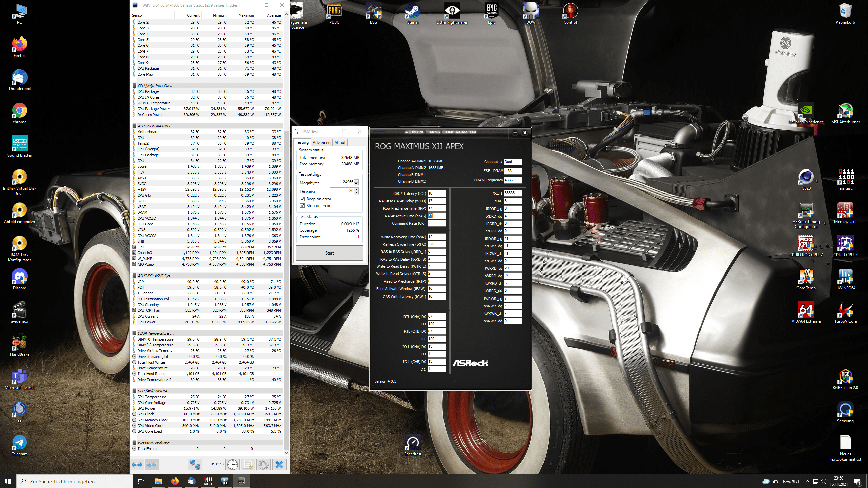Click the Megabytes input field

342,182
